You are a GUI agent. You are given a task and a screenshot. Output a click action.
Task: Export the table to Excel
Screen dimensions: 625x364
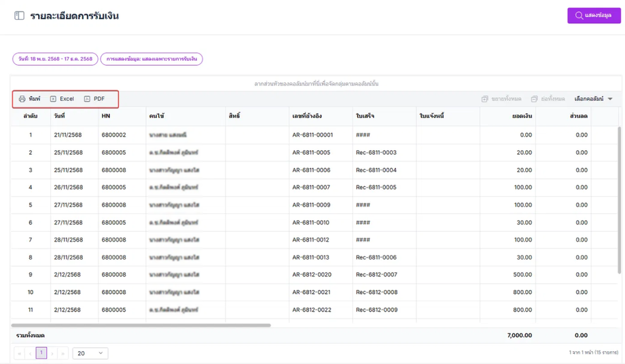62,98
